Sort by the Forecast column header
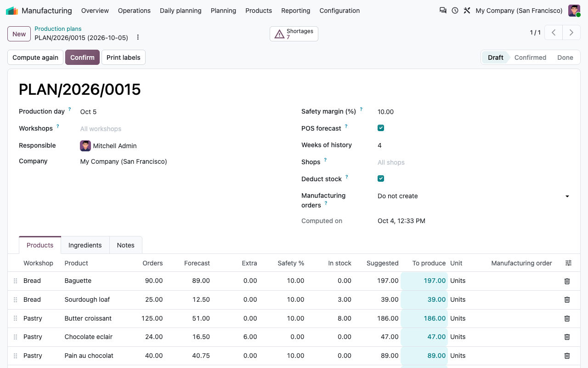Image resolution: width=588 pixels, height=368 pixels. (x=197, y=263)
